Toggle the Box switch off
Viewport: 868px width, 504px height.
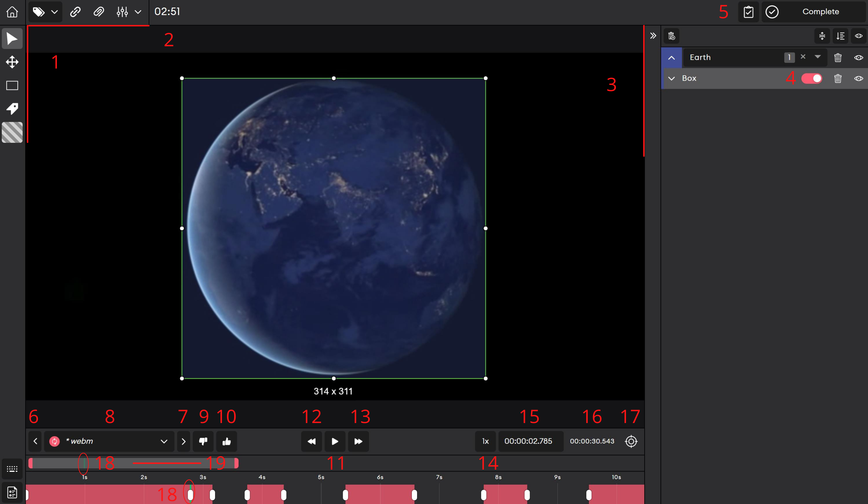click(812, 78)
